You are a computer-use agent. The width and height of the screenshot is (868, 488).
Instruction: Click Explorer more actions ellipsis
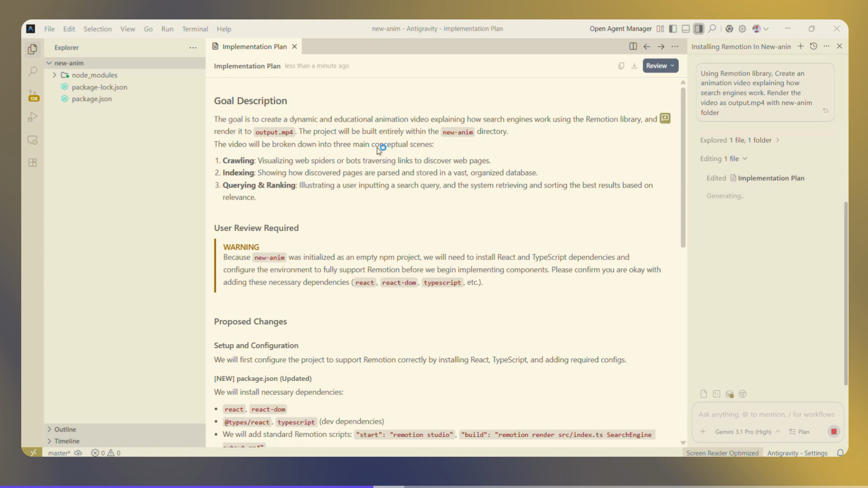point(193,47)
